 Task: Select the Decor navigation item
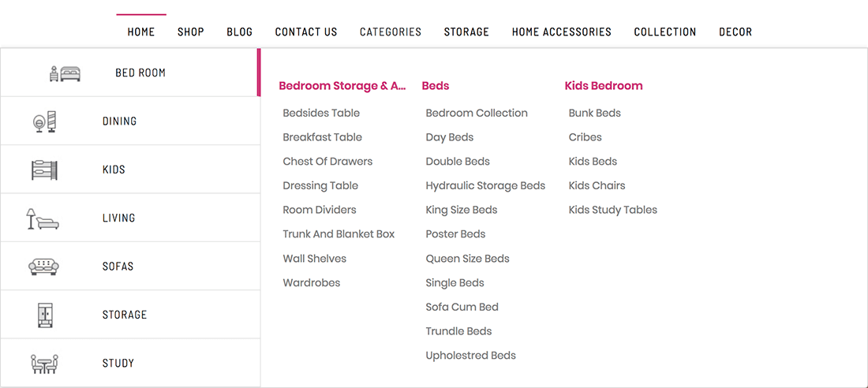click(735, 32)
